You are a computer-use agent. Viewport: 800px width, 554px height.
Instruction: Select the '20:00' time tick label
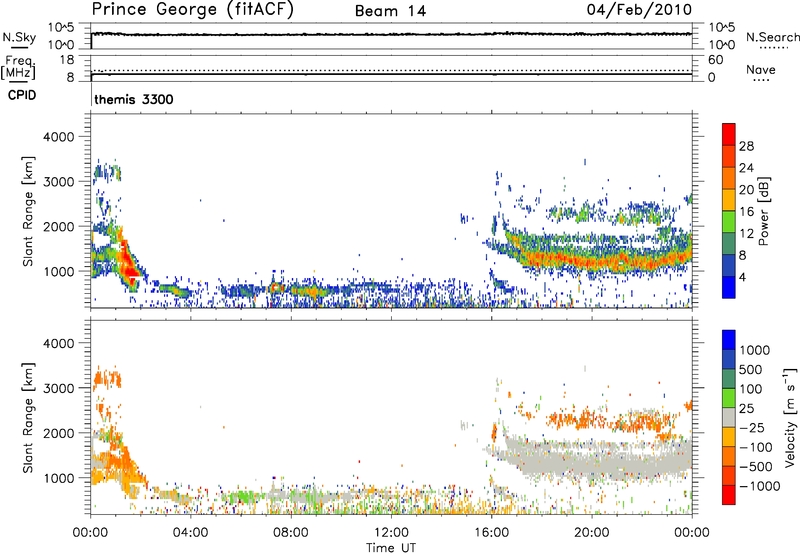pos(591,533)
